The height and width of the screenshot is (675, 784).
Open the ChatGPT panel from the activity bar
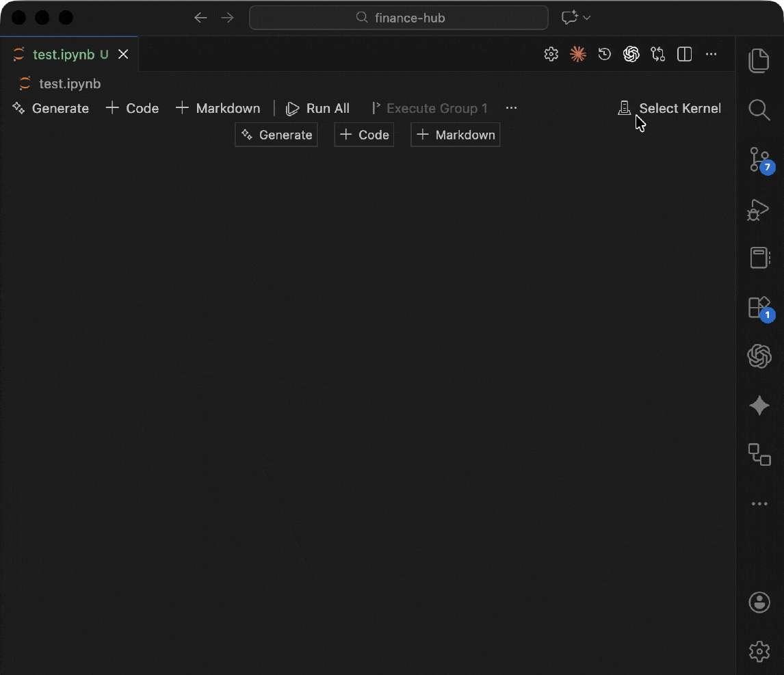coord(759,356)
